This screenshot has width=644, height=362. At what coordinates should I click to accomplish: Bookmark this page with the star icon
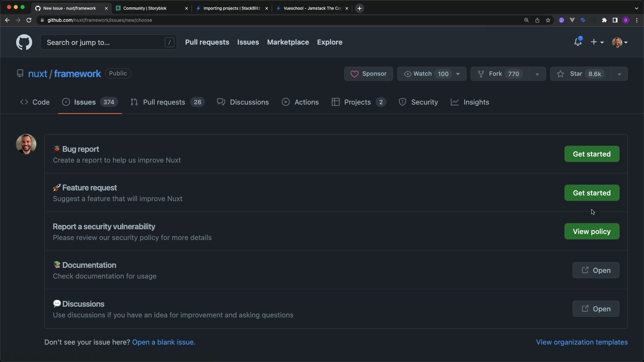coord(548,20)
